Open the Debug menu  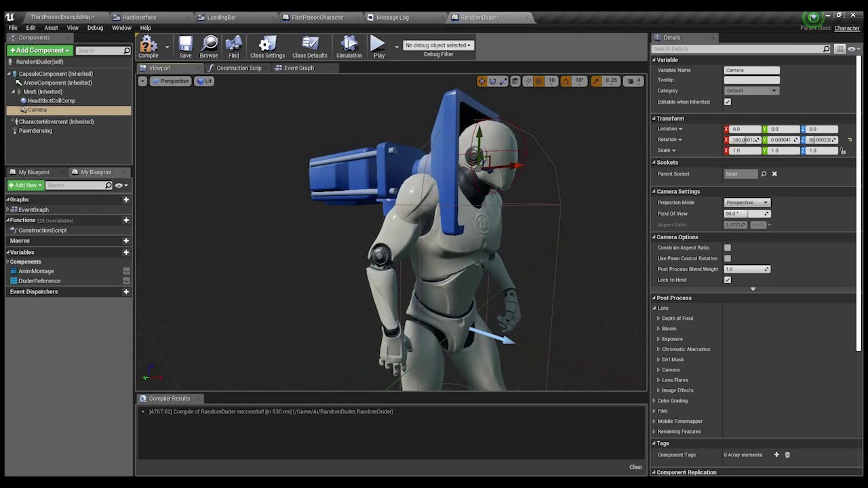(x=95, y=28)
